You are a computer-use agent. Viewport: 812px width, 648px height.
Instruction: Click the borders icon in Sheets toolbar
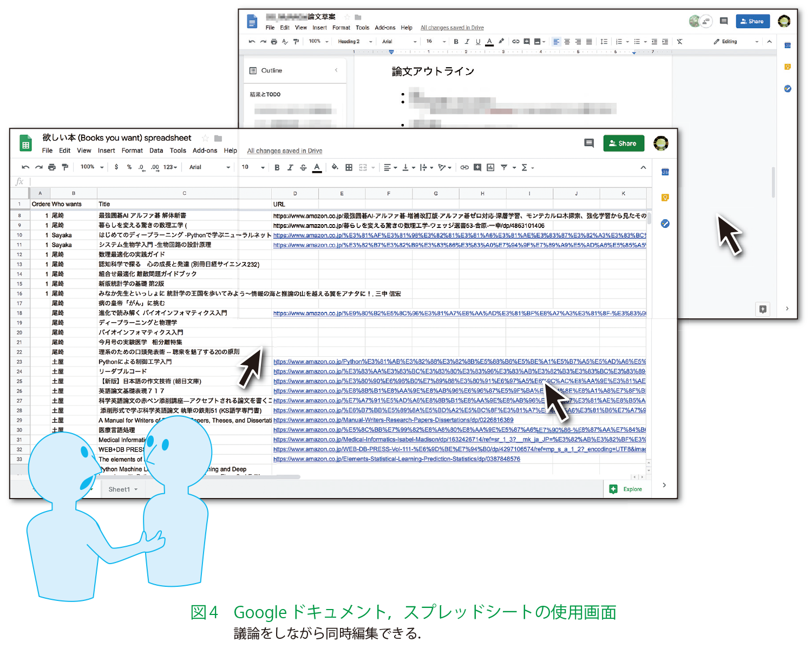349,167
